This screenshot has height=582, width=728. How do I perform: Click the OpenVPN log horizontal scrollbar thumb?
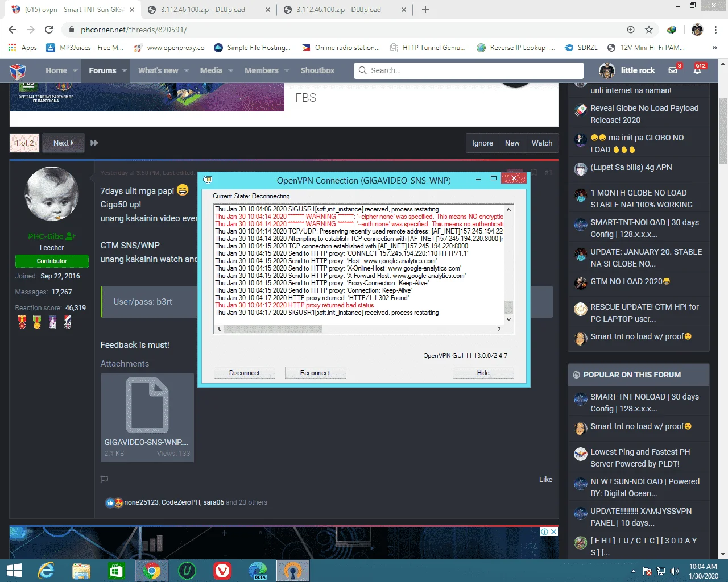point(273,329)
